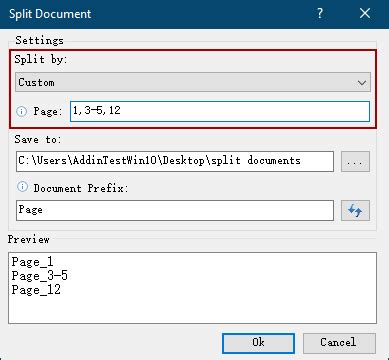This screenshot has width=389, height=360.
Task: Click the browse folder ellipsis button
Action: [355, 162]
